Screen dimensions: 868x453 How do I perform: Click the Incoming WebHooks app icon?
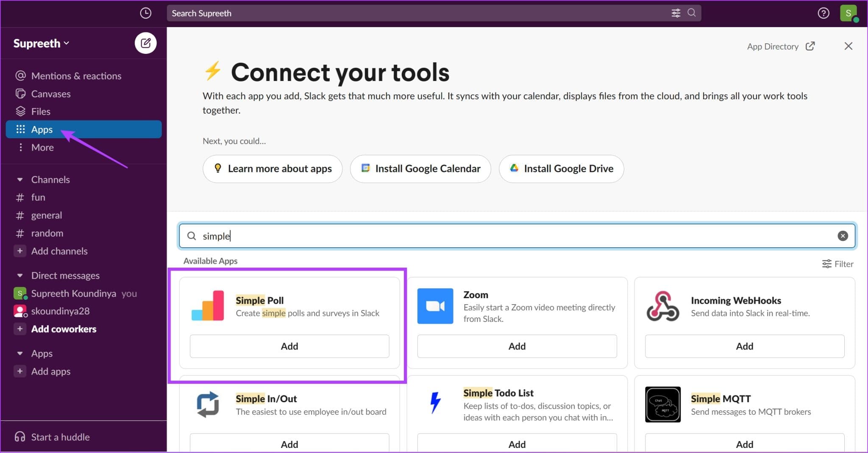tap(663, 306)
